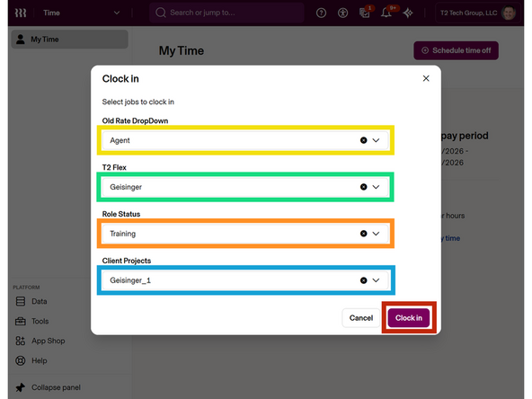Viewport: 532px width, 399px height.
Task: Click the search magnifier icon
Action: pos(161,13)
